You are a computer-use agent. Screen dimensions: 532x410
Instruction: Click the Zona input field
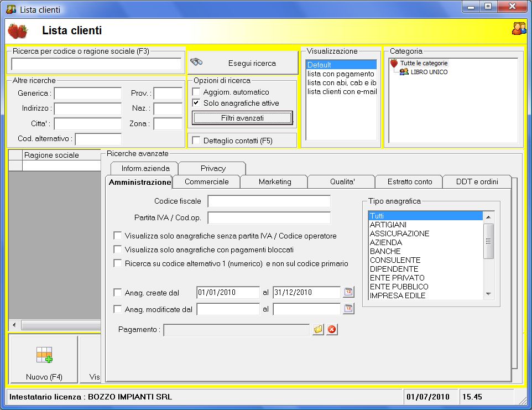[x=168, y=123]
